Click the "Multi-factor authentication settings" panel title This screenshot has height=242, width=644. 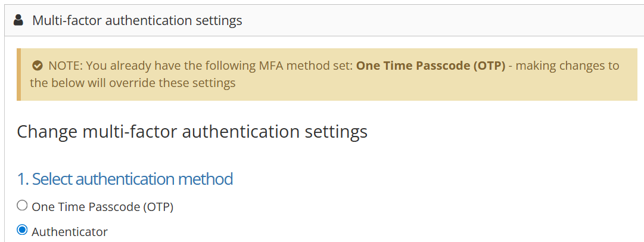click(x=137, y=20)
